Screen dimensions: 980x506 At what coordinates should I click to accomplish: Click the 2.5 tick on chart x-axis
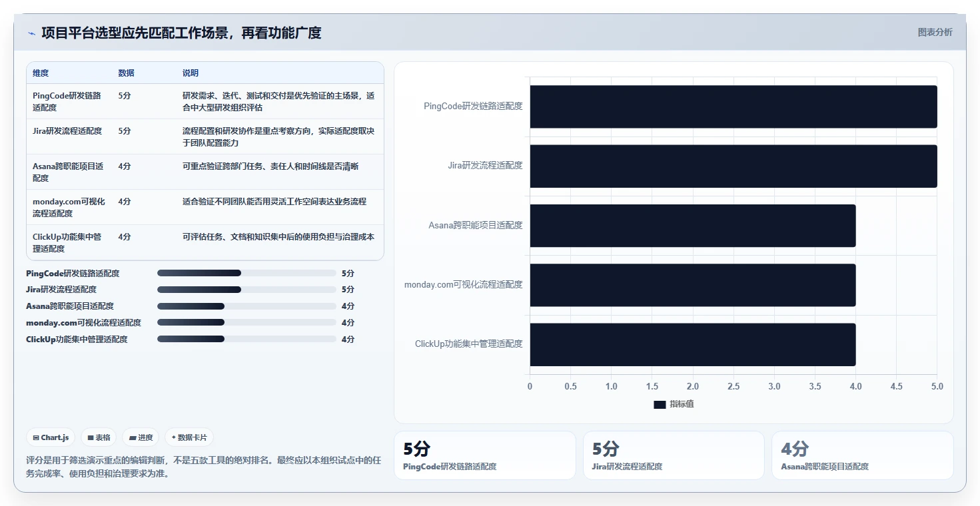[734, 386]
